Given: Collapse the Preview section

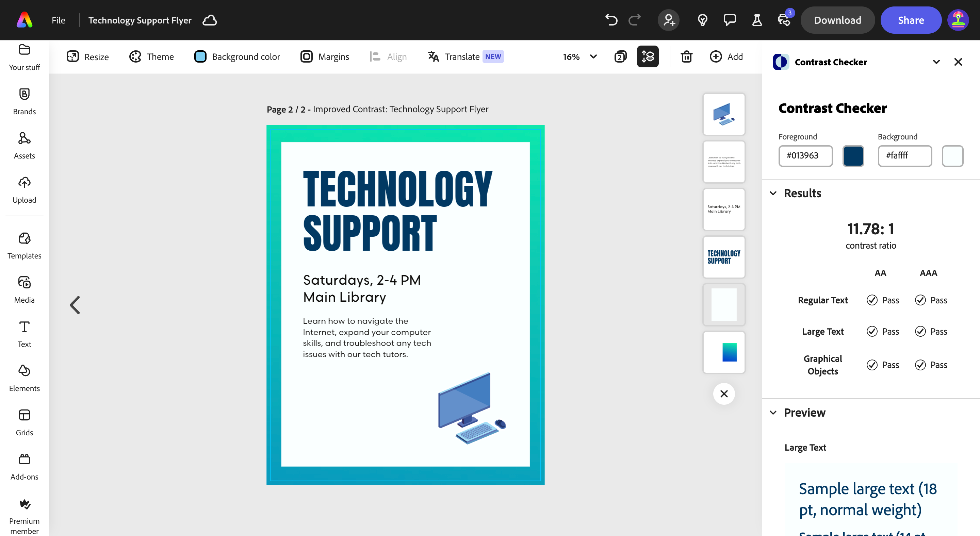Looking at the screenshot, I should 773,413.
